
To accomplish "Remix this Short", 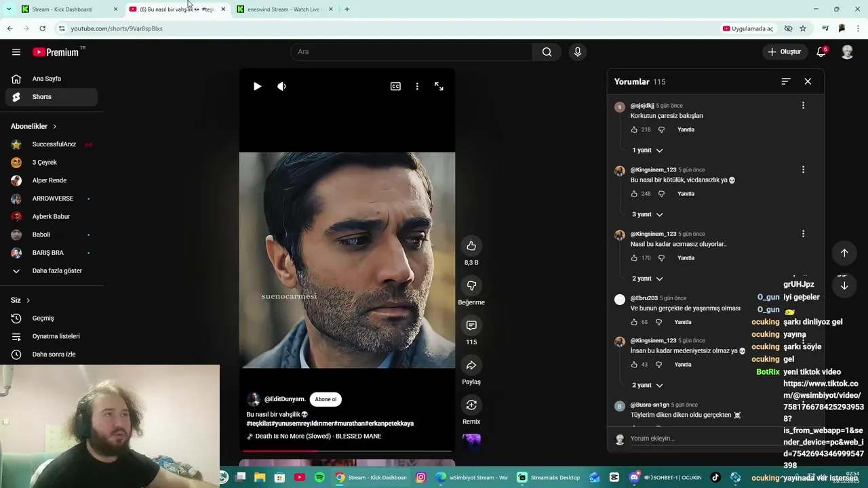I will [x=471, y=405].
